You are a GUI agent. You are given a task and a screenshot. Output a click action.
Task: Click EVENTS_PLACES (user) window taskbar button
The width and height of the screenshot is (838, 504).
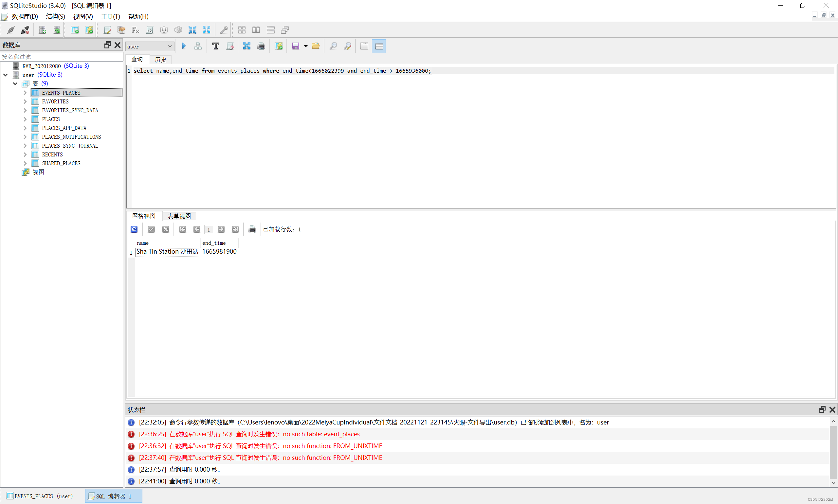point(40,496)
